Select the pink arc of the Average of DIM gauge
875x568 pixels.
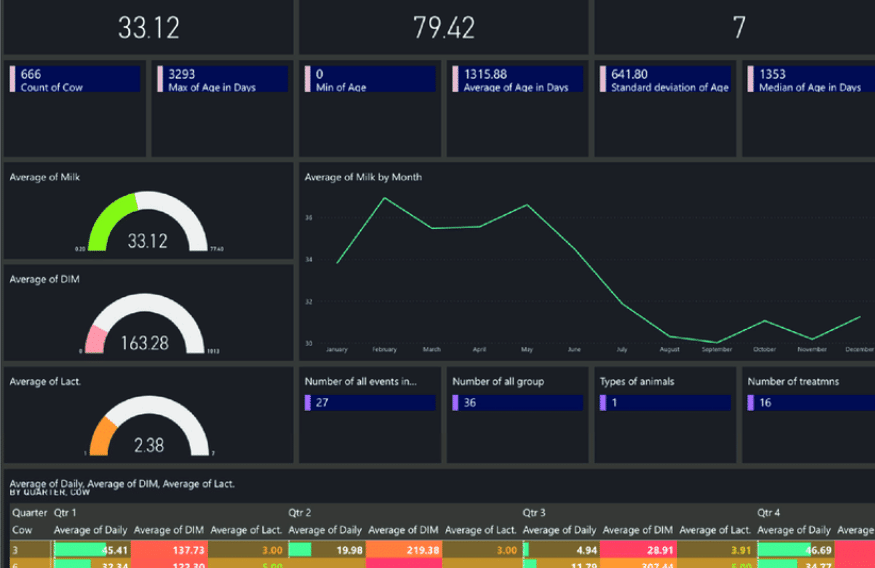(x=96, y=340)
